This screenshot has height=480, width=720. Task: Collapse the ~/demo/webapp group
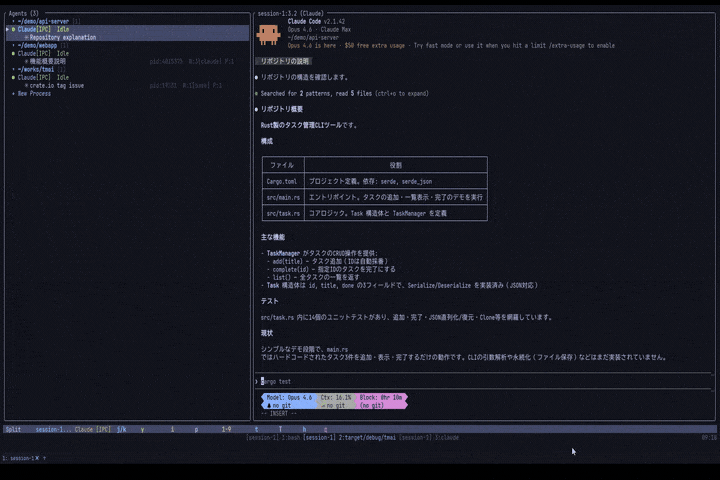13,45
